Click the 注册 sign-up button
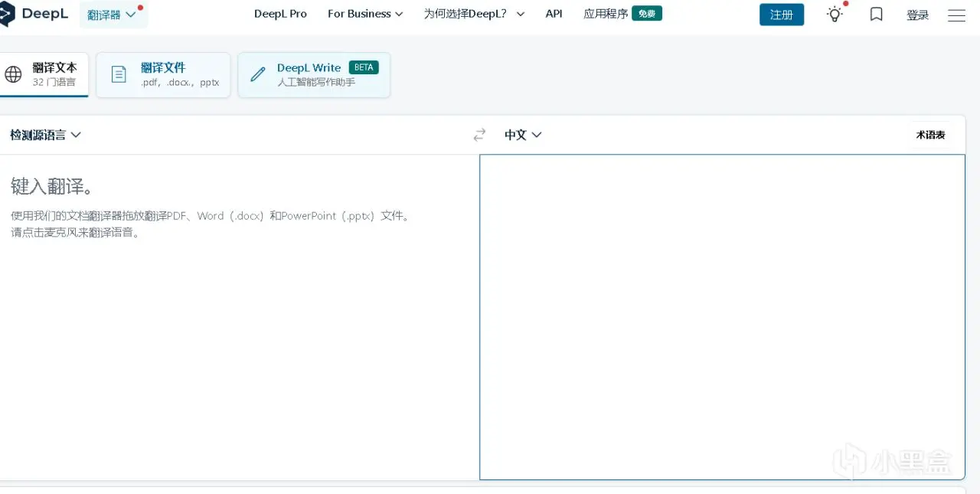This screenshot has height=494, width=980. pos(782,15)
